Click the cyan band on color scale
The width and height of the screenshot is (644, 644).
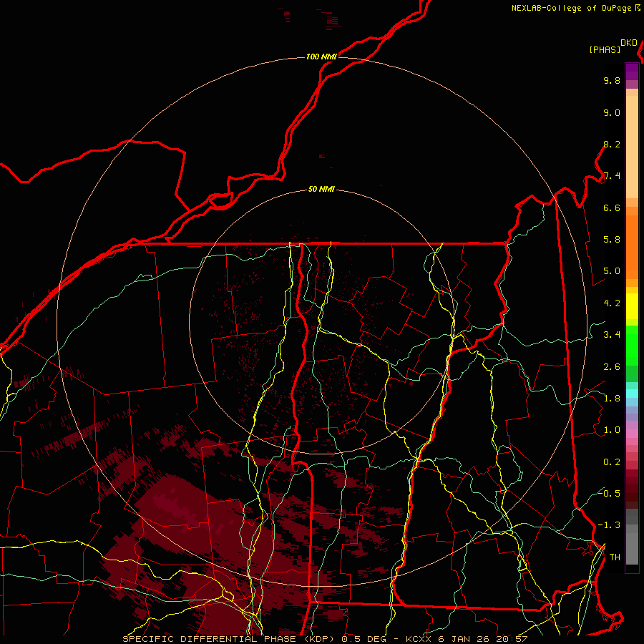coord(632,394)
